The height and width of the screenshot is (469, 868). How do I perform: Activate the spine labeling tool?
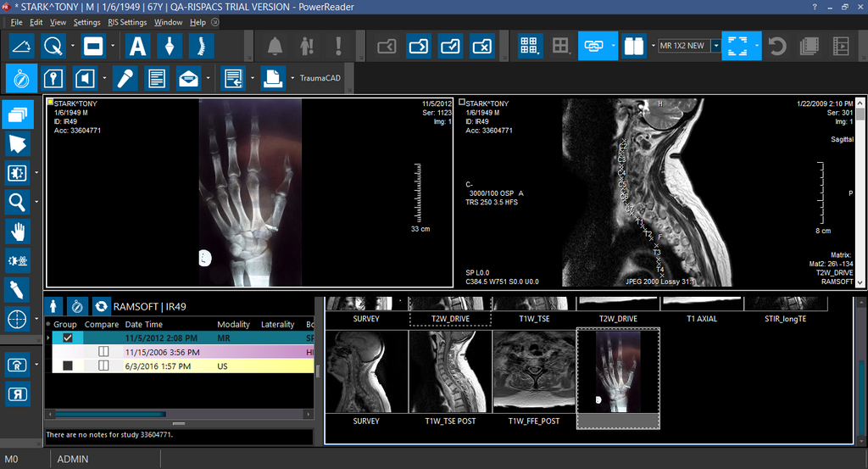coord(201,45)
